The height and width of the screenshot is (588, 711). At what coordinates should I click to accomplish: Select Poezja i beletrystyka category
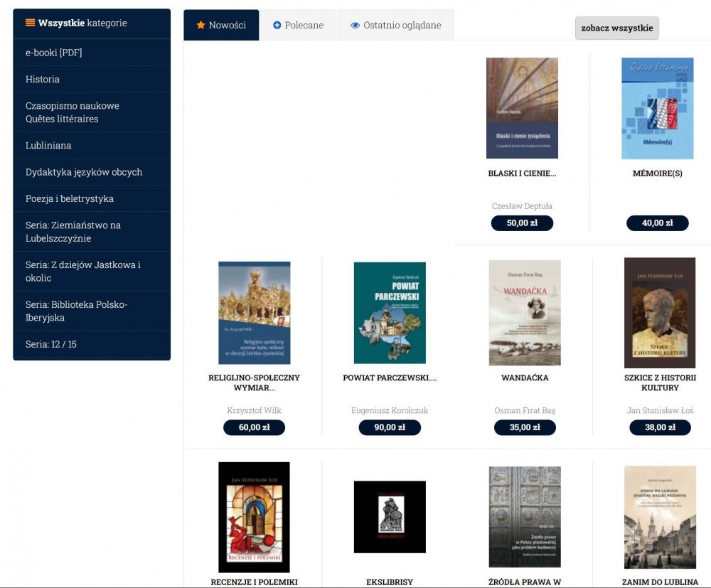coord(92,198)
